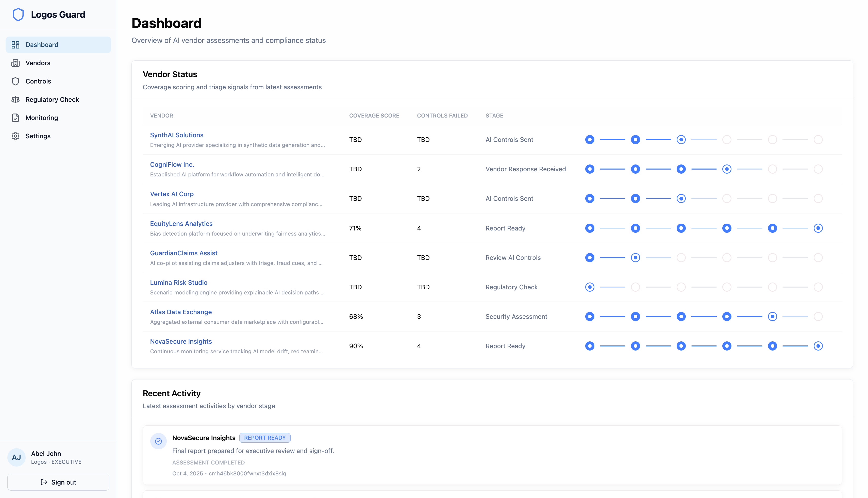868x498 pixels.
Task: Open the Monitoring section
Action: [42, 118]
